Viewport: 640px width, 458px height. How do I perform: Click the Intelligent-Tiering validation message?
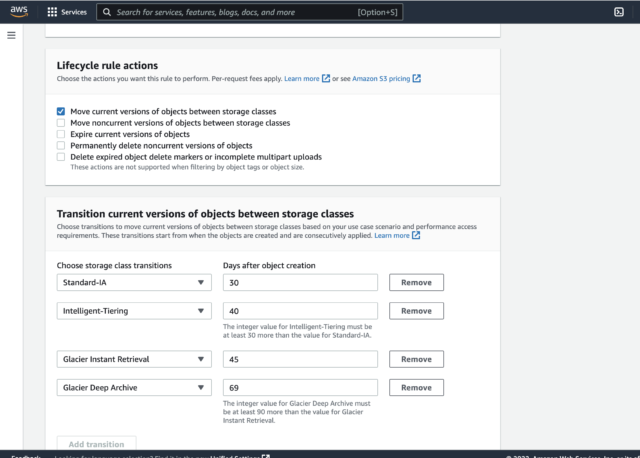pos(298,331)
